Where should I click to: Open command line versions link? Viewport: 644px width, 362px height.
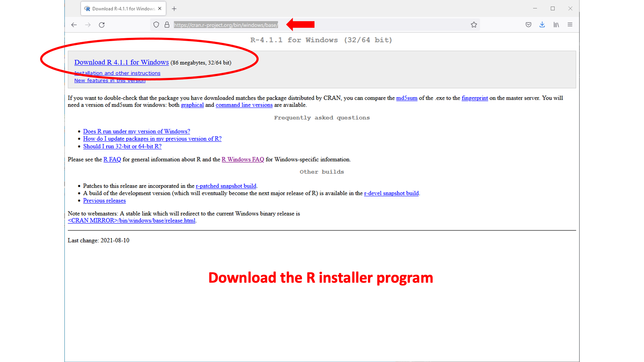244,105
